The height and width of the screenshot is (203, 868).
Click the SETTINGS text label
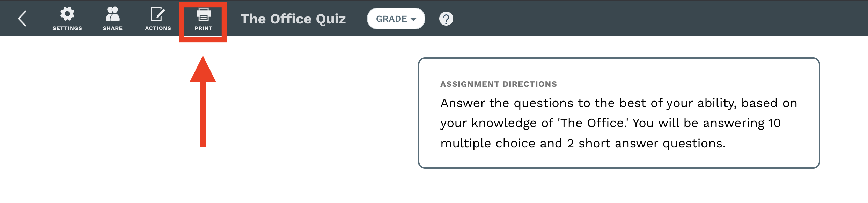(67, 28)
